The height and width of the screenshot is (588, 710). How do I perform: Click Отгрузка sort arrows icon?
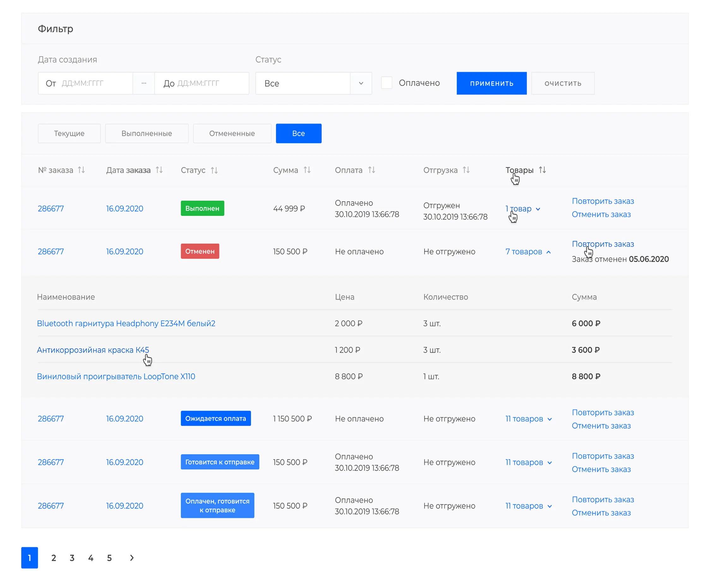click(x=466, y=170)
